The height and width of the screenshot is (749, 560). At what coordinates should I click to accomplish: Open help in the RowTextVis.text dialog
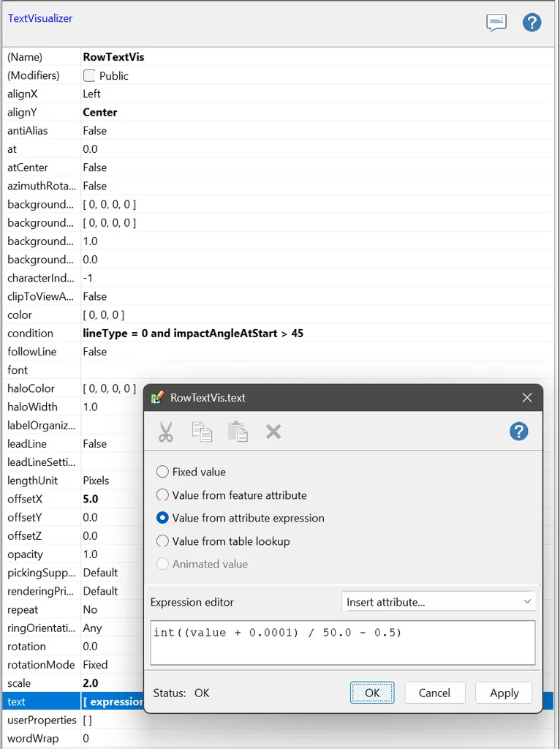point(518,432)
